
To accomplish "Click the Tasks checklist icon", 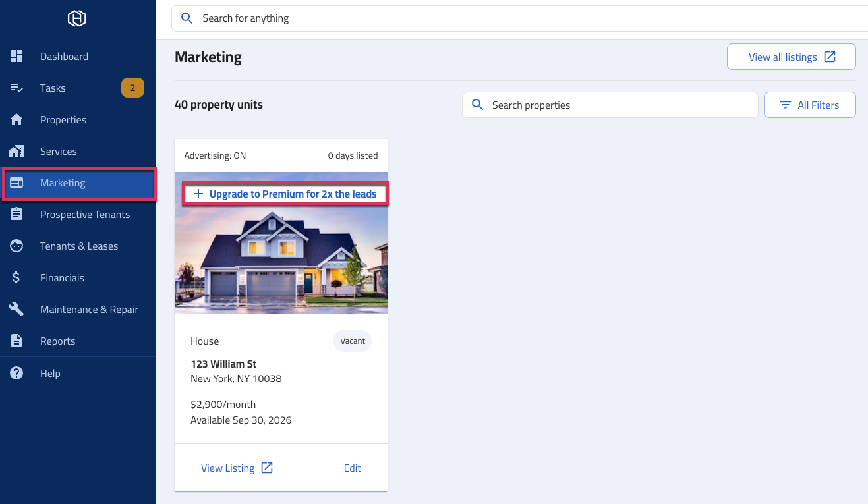I will point(16,88).
